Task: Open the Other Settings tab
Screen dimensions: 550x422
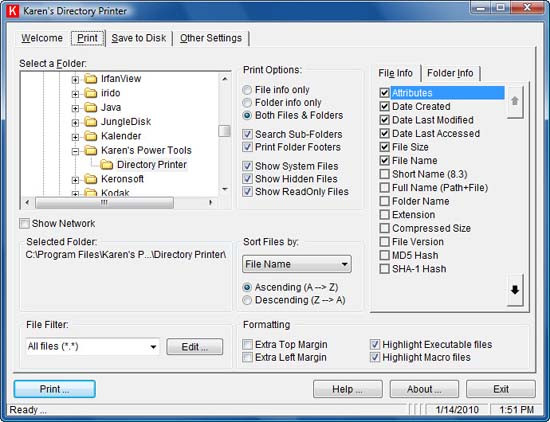Action: [x=211, y=38]
